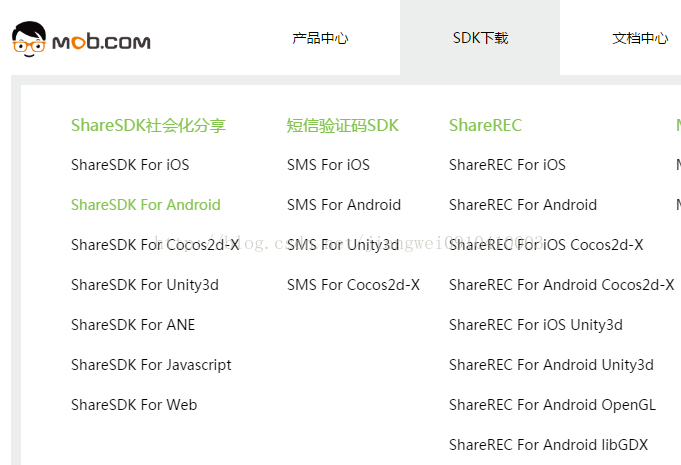Go to ShareSDK For ANE
Screen dimensions: 681x465
[133, 325]
